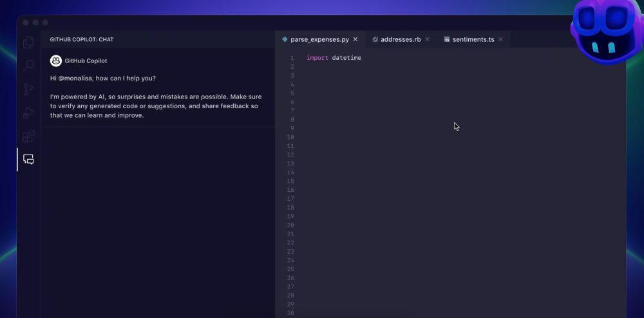This screenshot has height=318, width=644.
Task: Click the green zoom window dot
Action: pyautogui.click(x=45, y=23)
